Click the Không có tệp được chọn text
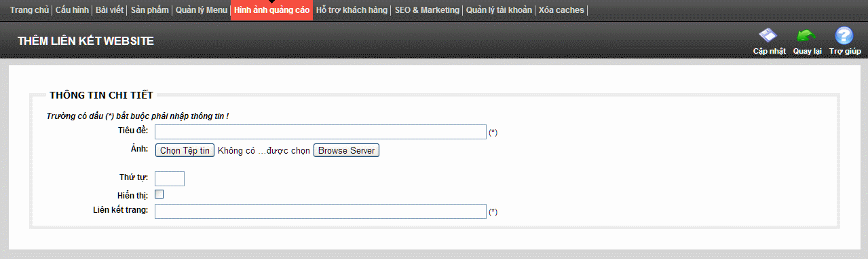The image size is (868, 259). (x=264, y=151)
